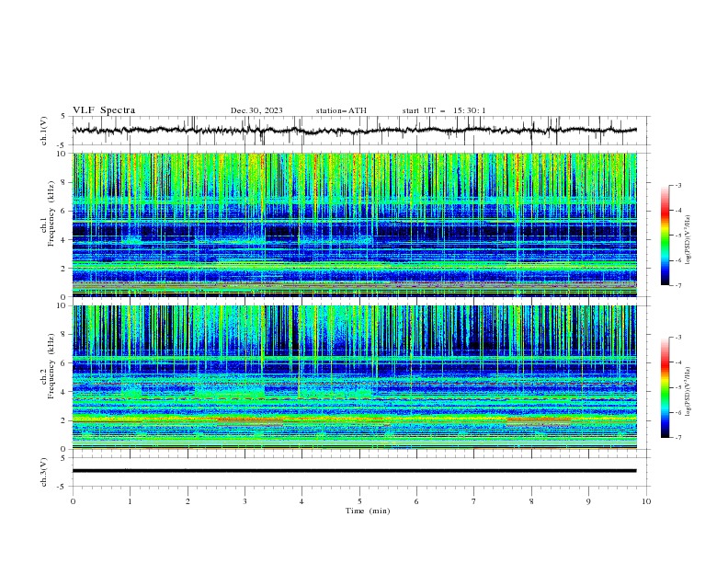The width and height of the screenshot is (728, 563).
Task: Click the log(PSD) label beside ch.2 color bar
Action: (x=688, y=392)
